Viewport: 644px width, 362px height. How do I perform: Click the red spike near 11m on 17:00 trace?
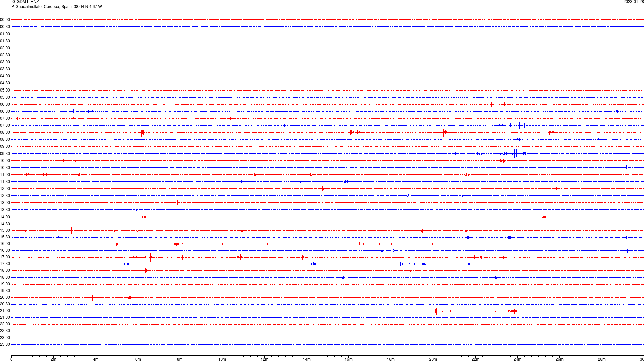coord(239,258)
